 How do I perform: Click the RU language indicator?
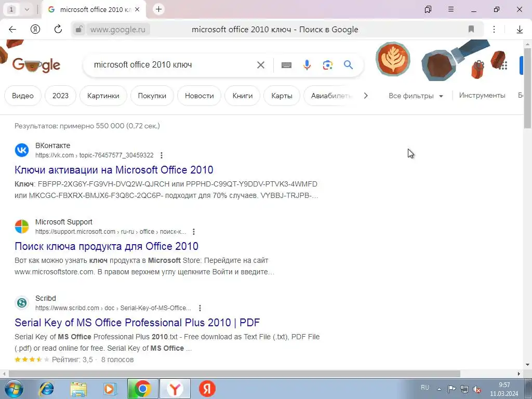(x=425, y=388)
